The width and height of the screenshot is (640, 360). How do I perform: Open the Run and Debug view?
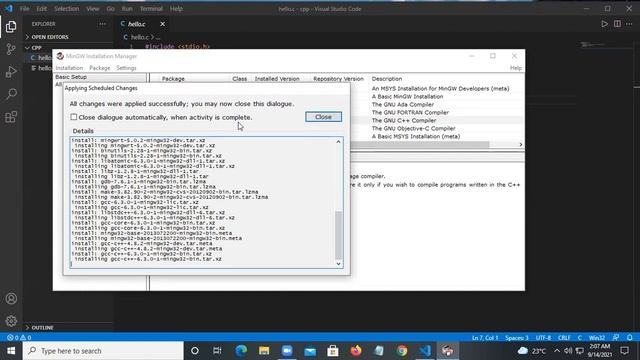[11, 72]
